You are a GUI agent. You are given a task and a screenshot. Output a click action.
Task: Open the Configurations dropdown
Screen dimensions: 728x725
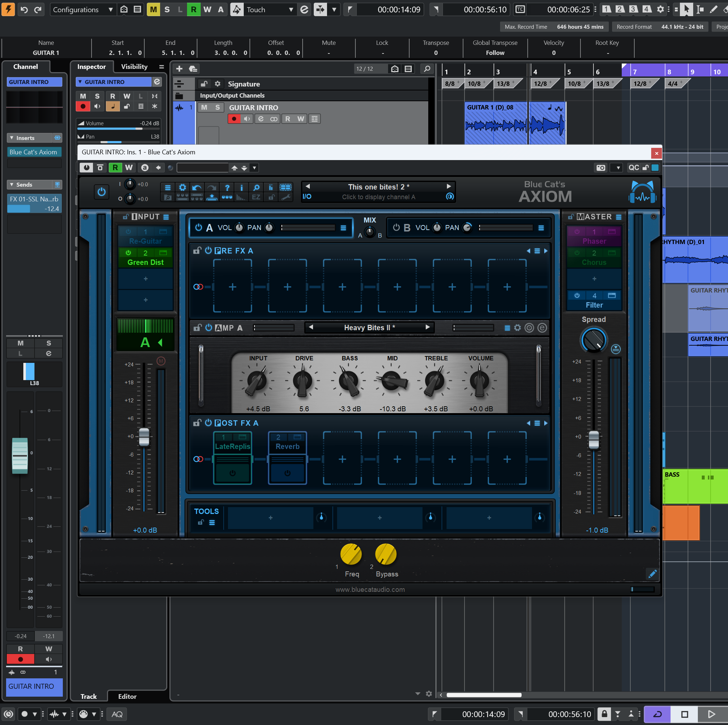click(x=83, y=9)
